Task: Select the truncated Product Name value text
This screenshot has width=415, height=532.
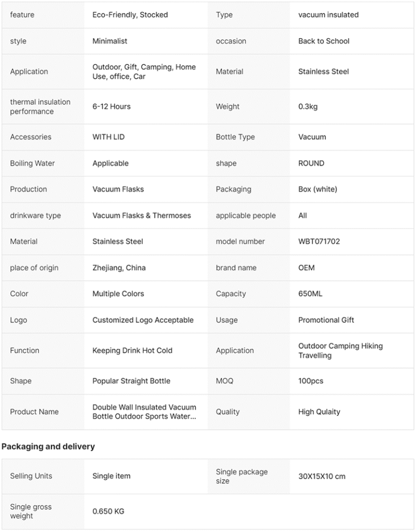Action: tap(144, 411)
